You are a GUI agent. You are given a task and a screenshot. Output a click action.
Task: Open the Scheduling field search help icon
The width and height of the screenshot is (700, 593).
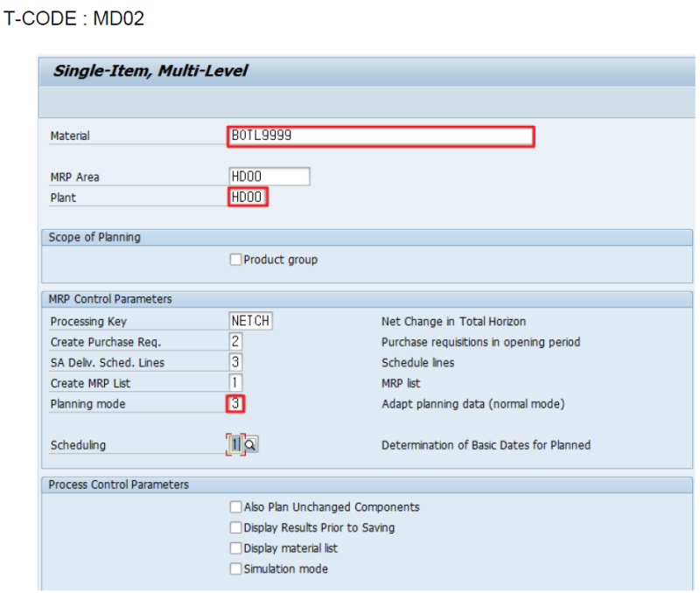(x=251, y=445)
